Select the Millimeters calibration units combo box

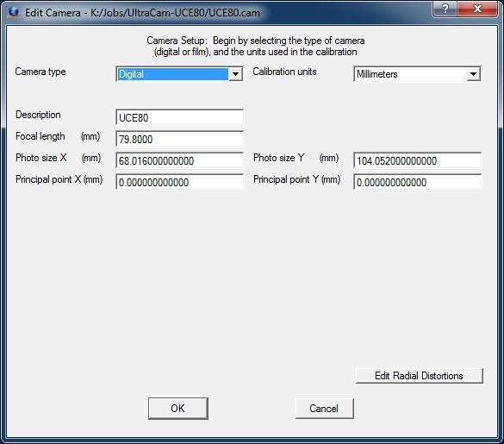click(417, 74)
